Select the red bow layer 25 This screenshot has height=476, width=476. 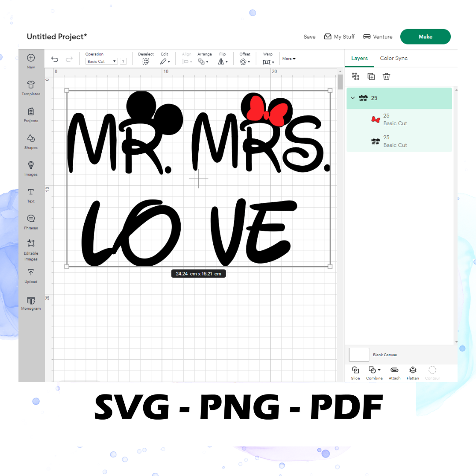[399, 119]
